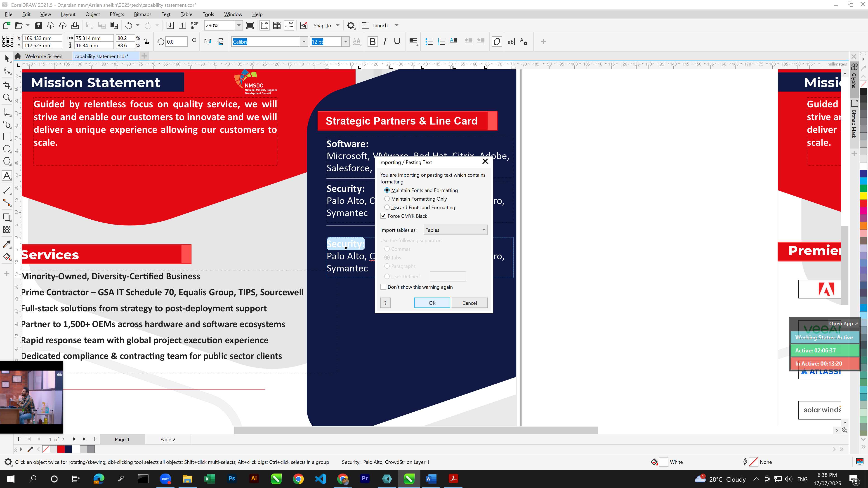
Task: Expand the Launch dropdown arrow
Action: [397, 25]
